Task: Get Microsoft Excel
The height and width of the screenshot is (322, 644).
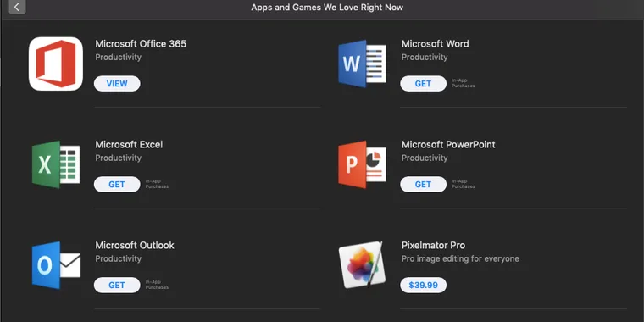Action: (x=117, y=185)
